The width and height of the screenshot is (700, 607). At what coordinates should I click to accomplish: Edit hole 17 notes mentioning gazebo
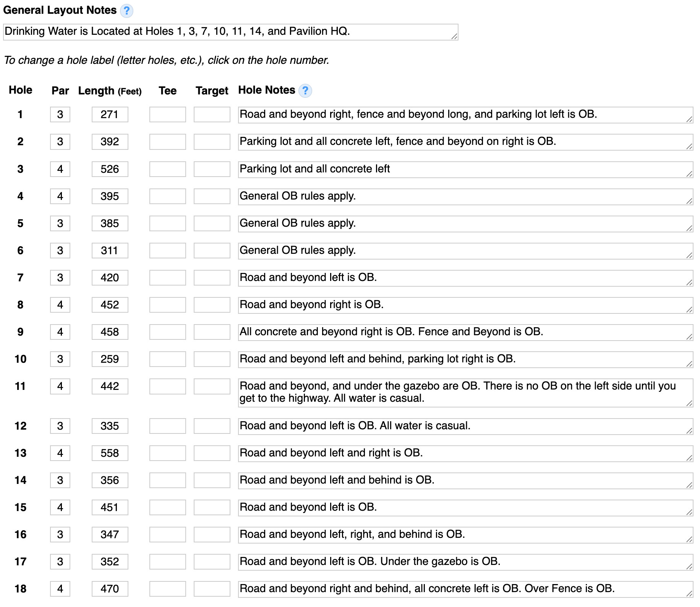[x=465, y=562]
